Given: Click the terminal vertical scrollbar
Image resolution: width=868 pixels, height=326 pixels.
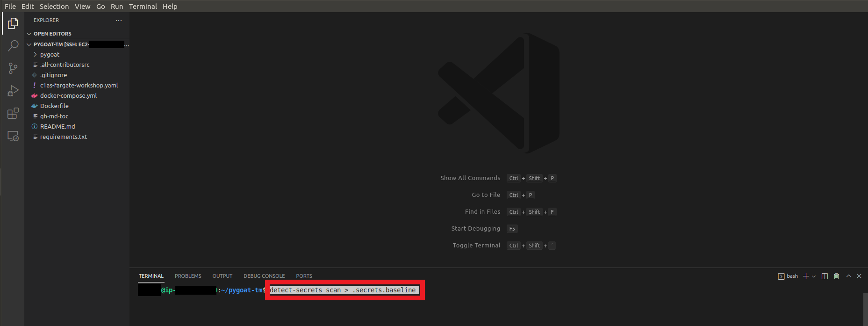Looking at the screenshot, I should pyautogui.click(x=865, y=309).
